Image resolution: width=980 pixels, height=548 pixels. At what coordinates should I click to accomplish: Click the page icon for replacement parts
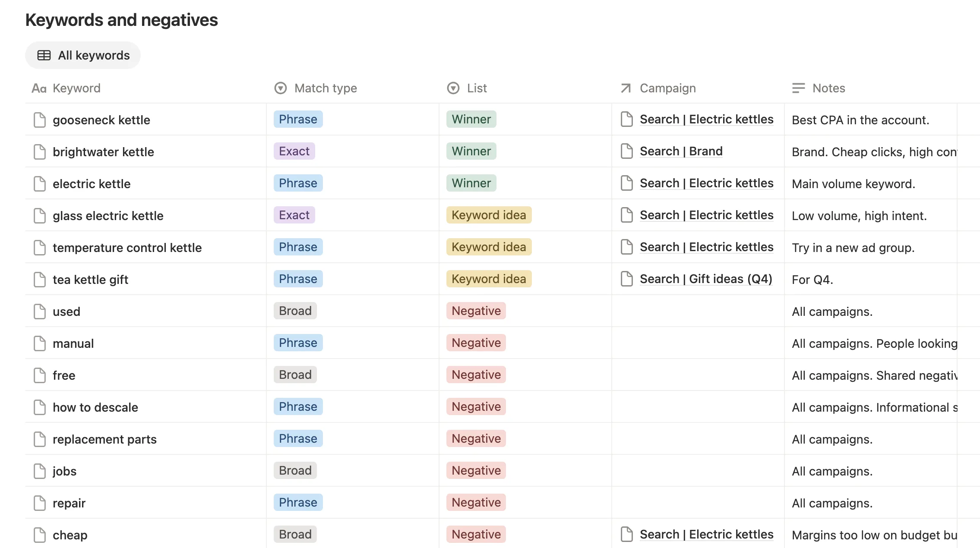(40, 439)
